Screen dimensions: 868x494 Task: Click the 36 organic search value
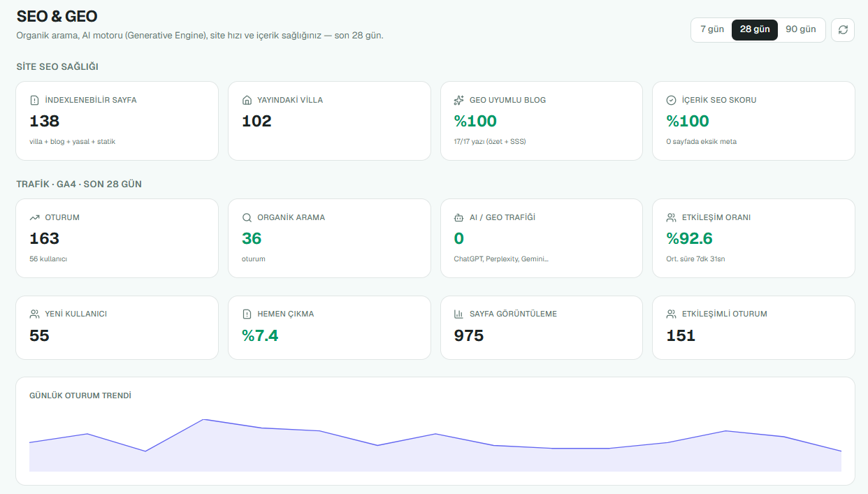pyautogui.click(x=252, y=238)
